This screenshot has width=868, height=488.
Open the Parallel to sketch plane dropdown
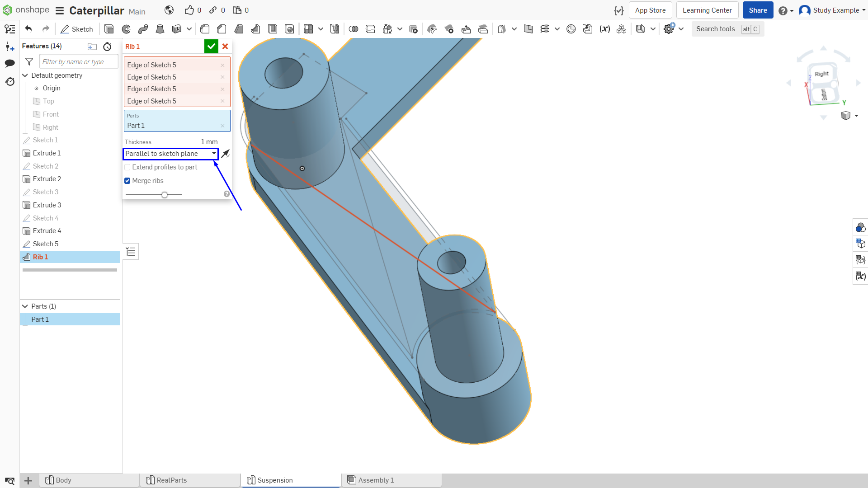pyautogui.click(x=170, y=154)
